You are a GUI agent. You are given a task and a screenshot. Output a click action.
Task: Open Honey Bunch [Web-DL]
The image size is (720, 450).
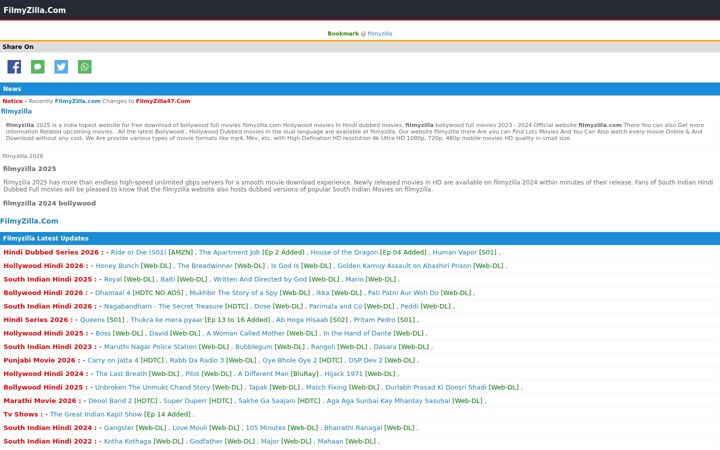pos(133,266)
